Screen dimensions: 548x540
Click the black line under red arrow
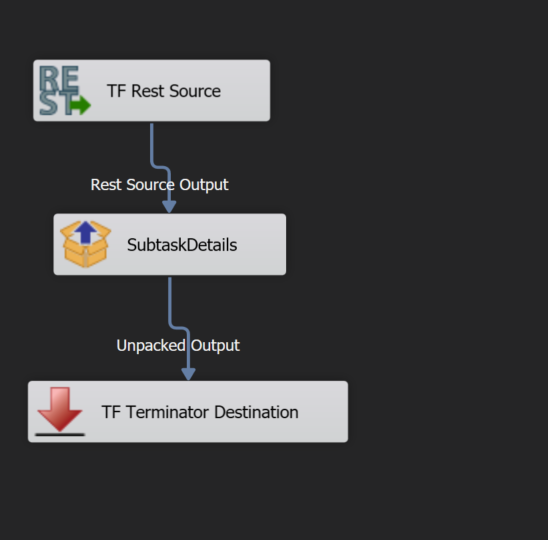click(x=60, y=434)
